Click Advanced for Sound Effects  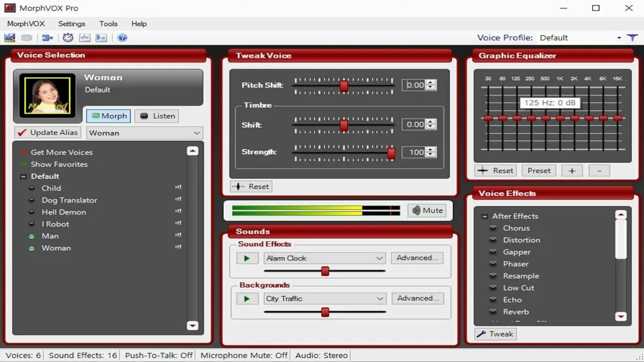point(417,258)
